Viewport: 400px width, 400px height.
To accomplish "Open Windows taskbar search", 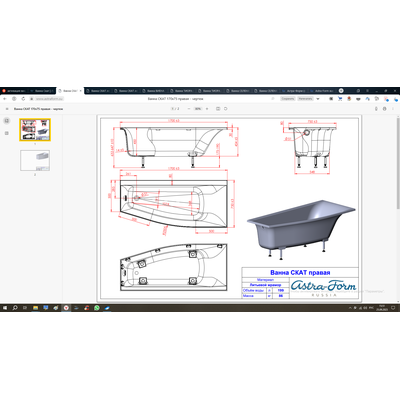I will click(15, 308).
